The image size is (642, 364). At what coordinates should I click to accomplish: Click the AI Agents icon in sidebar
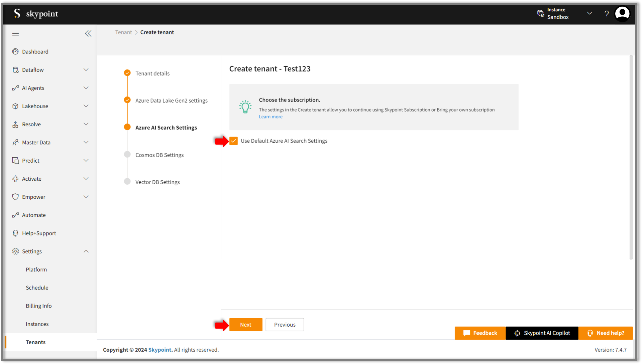point(15,87)
